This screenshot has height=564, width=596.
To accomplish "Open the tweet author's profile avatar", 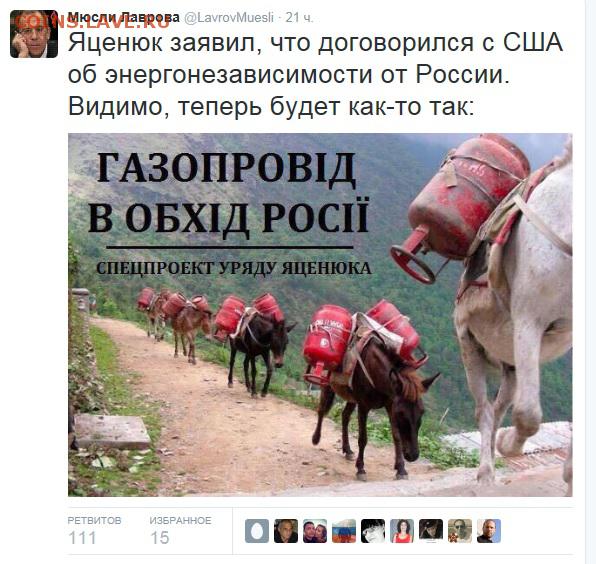I will (x=34, y=34).
